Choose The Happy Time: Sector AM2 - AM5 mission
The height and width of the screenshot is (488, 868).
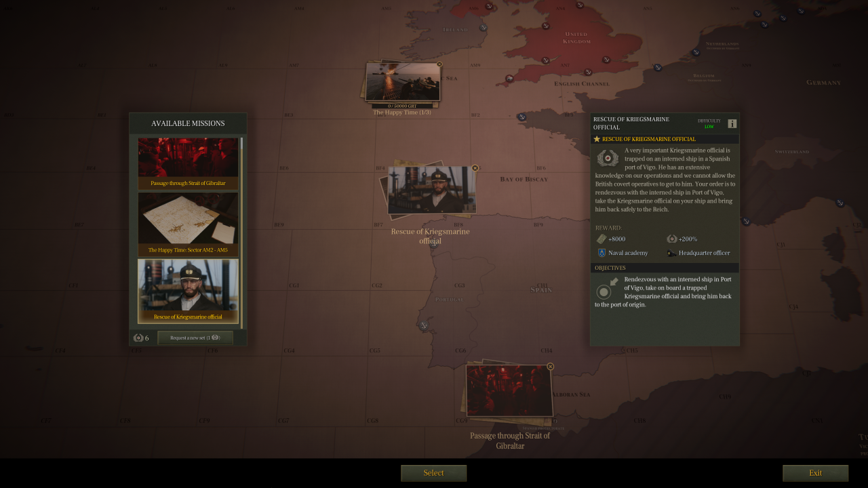click(188, 224)
